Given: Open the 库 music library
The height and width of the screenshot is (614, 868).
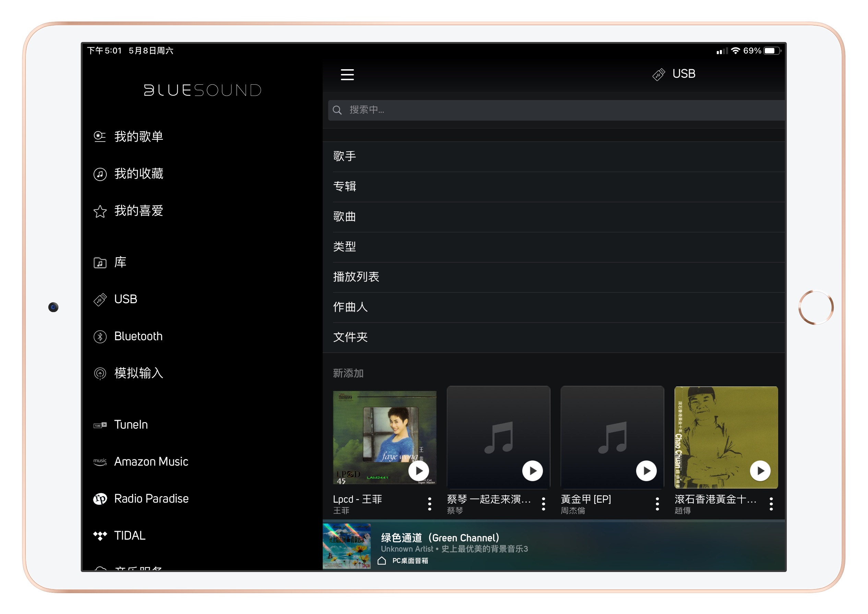Looking at the screenshot, I should click(120, 262).
